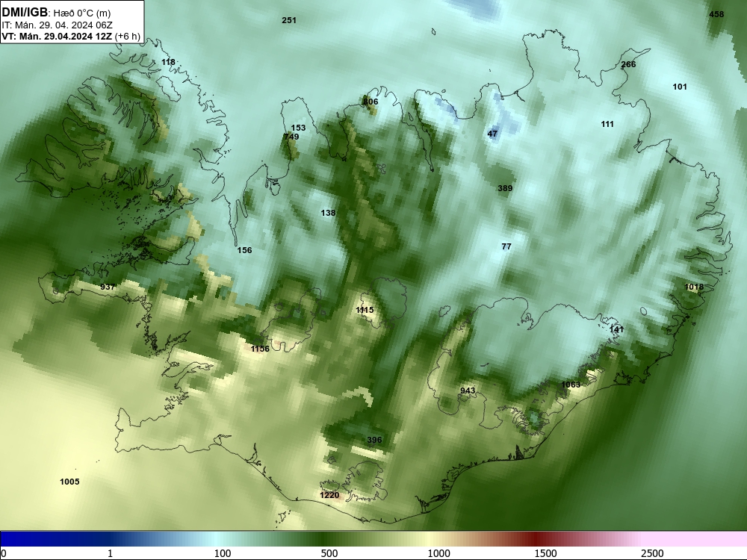Select the map value 77
The height and width of the screenshot is (560, 747).
tap(506, 246)
